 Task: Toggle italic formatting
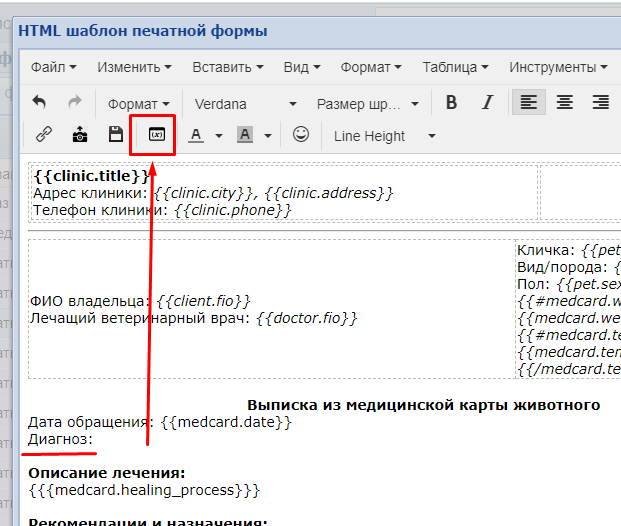point(487,103)
